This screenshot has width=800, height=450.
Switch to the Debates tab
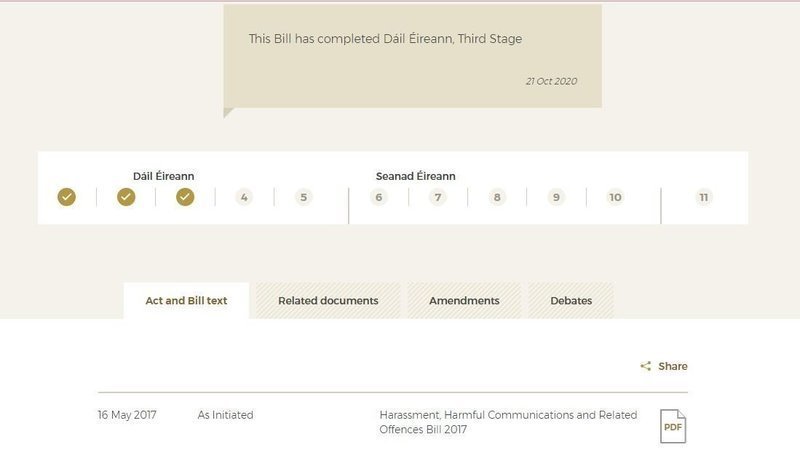[571, 301]
